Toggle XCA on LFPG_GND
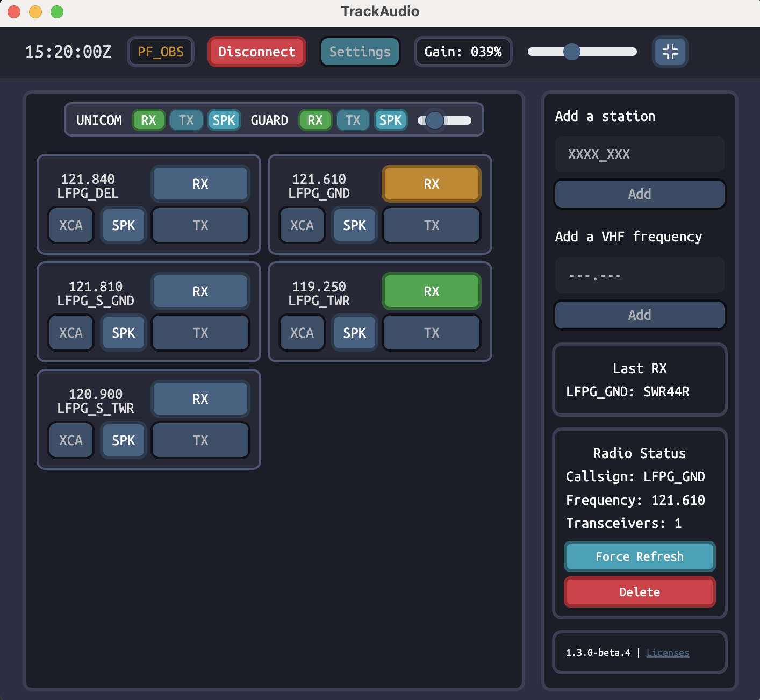 click(x=302, y=225)
